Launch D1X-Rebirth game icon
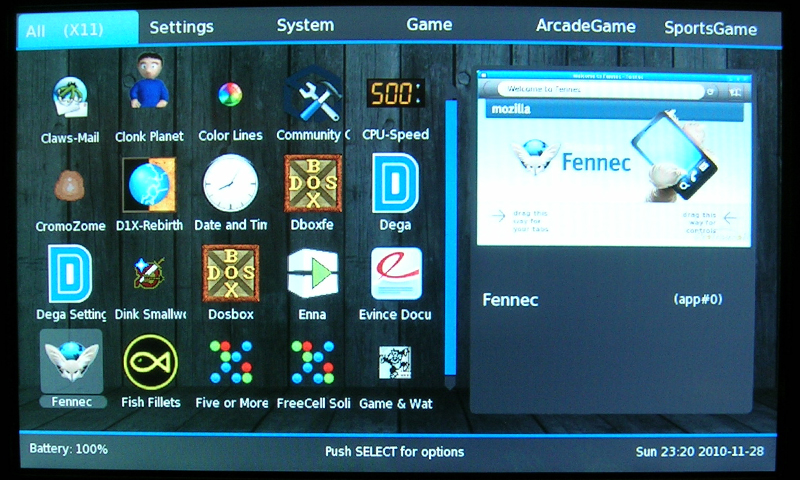 point(149,185)
